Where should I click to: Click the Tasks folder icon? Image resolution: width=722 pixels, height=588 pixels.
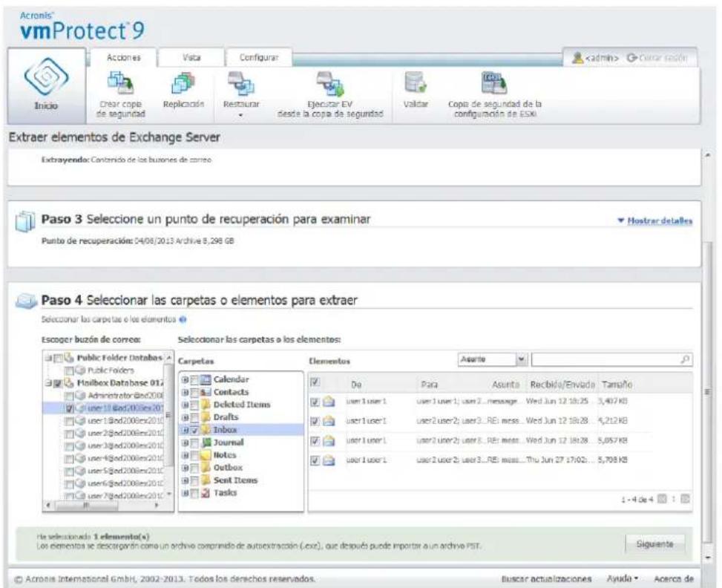click(206, 493)
